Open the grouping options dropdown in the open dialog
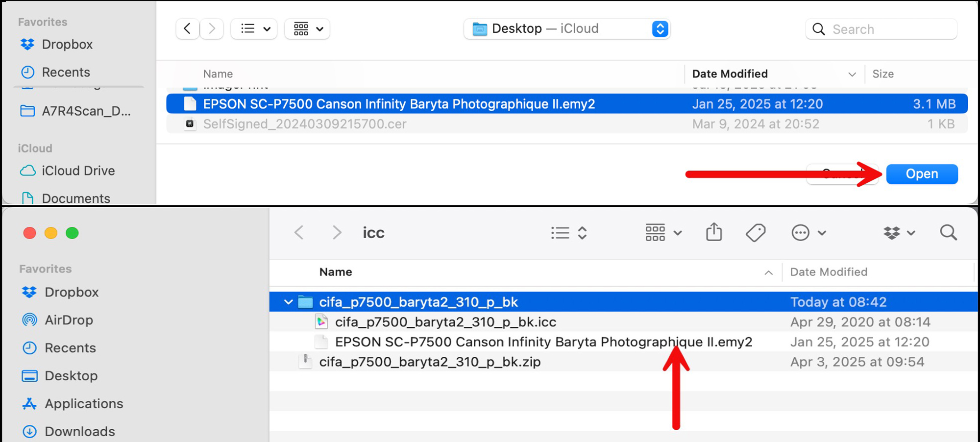Screen dimensions: 980x442 pos(307,29)
